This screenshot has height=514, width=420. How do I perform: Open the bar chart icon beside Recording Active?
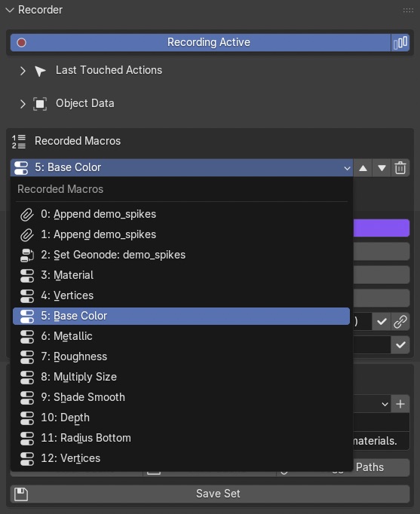400,43
